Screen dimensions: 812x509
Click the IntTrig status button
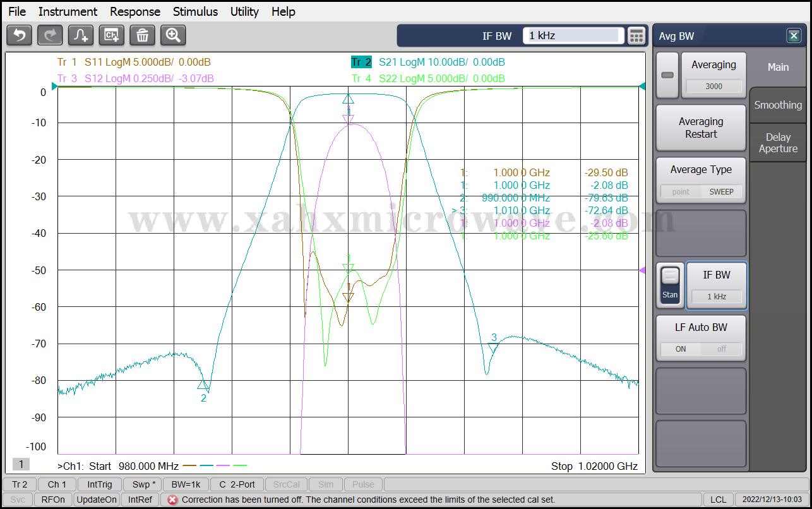[x=100, y=484]
